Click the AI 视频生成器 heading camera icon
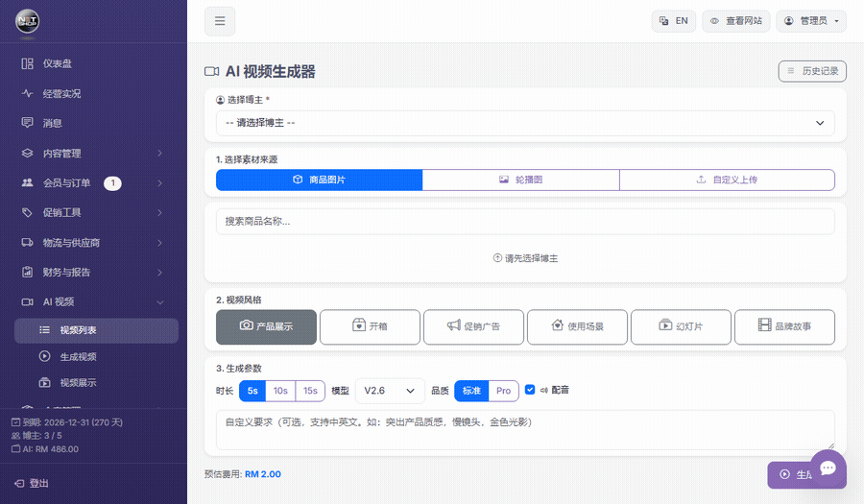The height and width of the screenshot is (504, 864). point(211,72)
